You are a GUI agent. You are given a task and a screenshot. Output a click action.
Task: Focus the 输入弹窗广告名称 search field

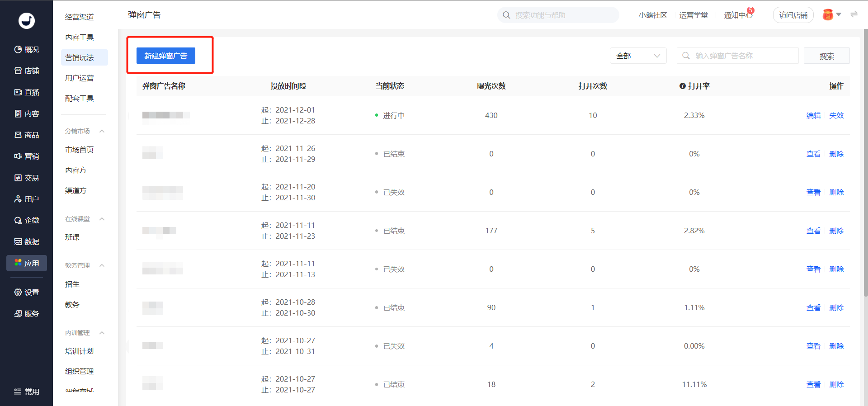(737, 56)
